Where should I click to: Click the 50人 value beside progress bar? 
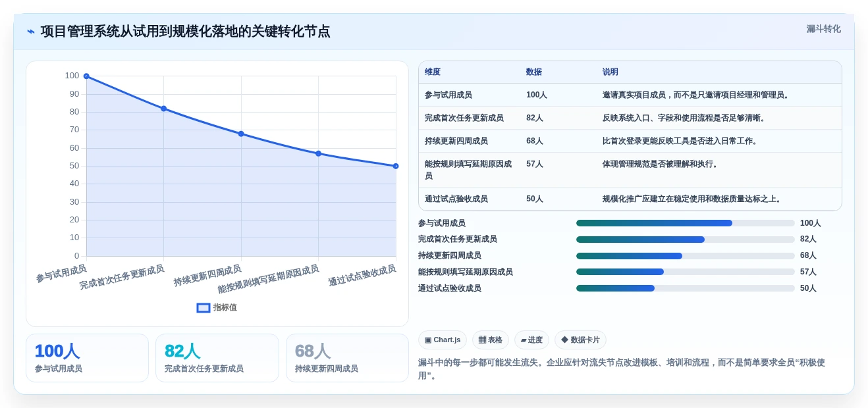[808, 288]
